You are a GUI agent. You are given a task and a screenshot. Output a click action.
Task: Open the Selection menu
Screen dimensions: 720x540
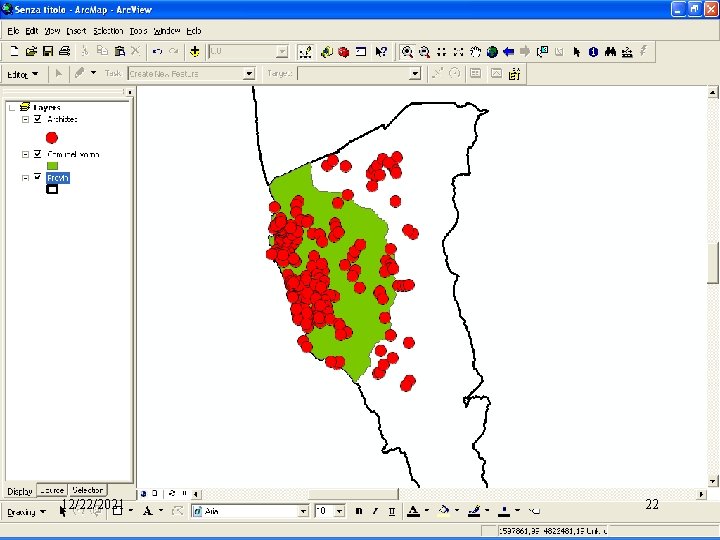(108, 31)
